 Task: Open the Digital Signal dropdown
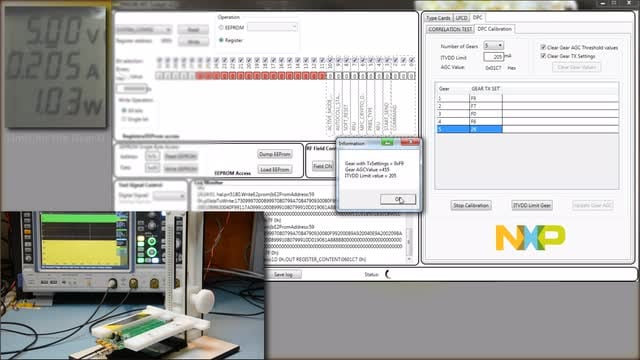[169, 196]
